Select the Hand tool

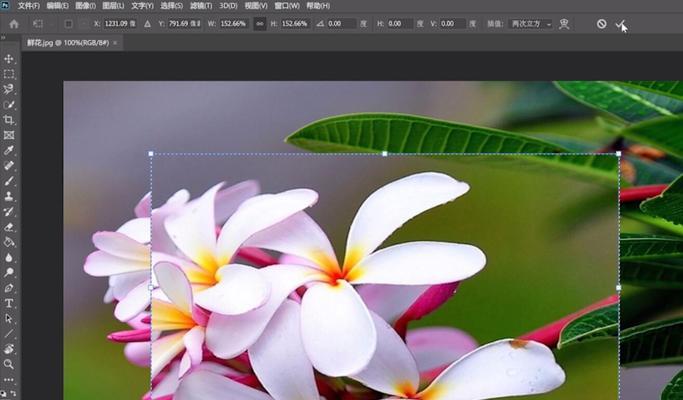9,349
